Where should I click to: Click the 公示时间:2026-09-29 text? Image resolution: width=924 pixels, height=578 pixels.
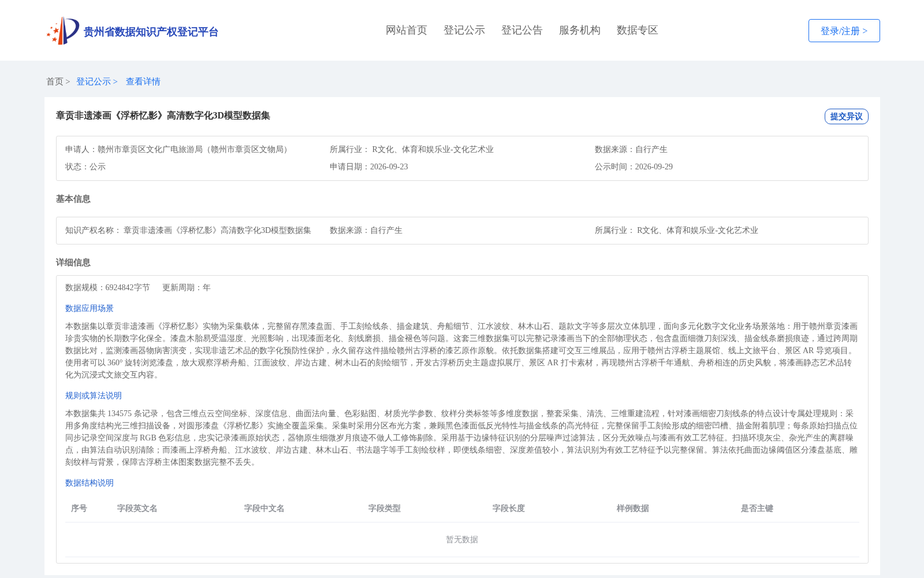[634, 166]
